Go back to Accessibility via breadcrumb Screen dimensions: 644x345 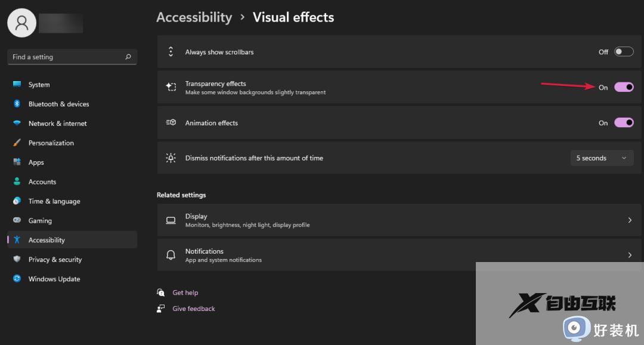pos(194,17)
